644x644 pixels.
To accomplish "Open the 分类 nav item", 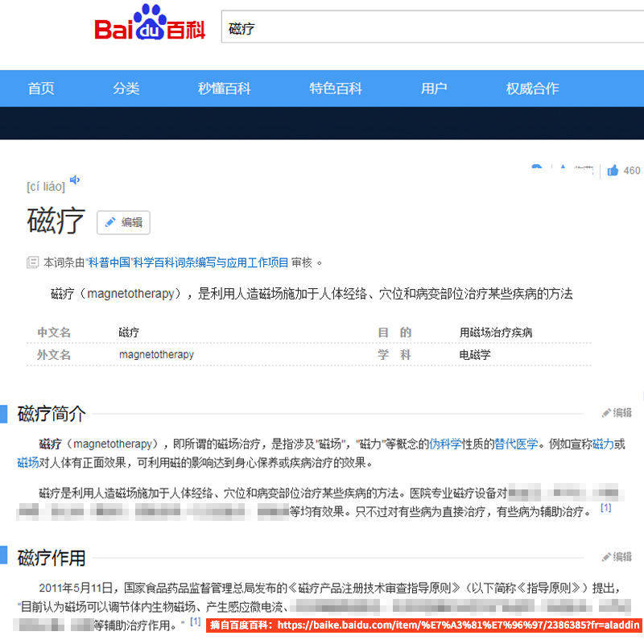I will (126, 89).
